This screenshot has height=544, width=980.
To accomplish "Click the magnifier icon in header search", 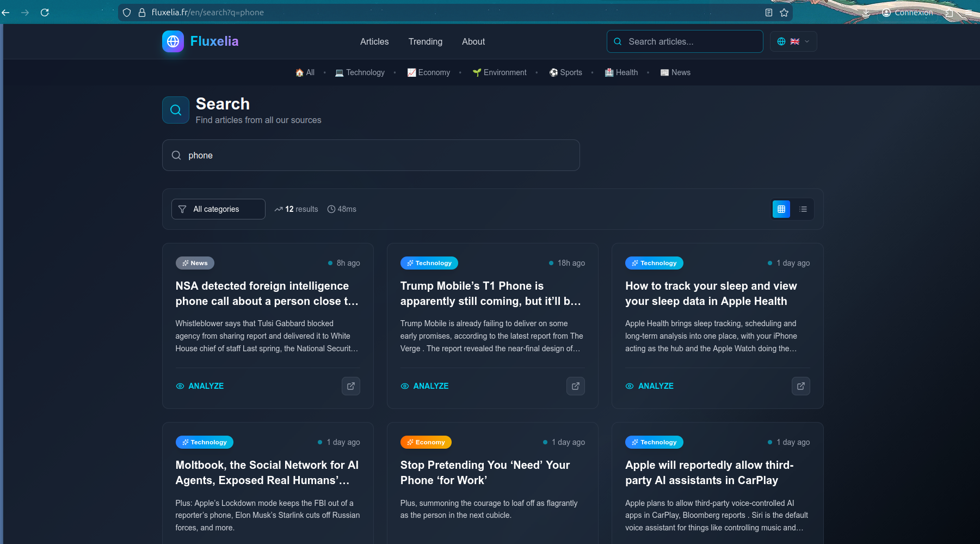I will [x=618, y=41].
